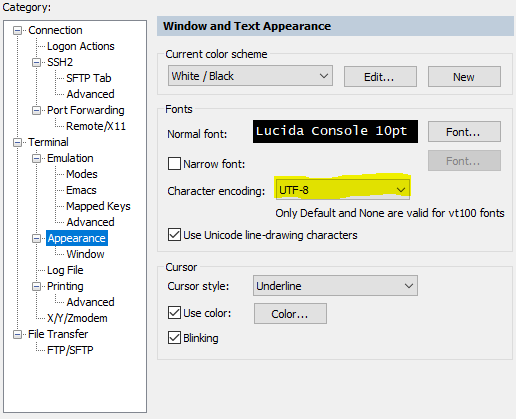Collapse the Connection tree node

point(17,31)
